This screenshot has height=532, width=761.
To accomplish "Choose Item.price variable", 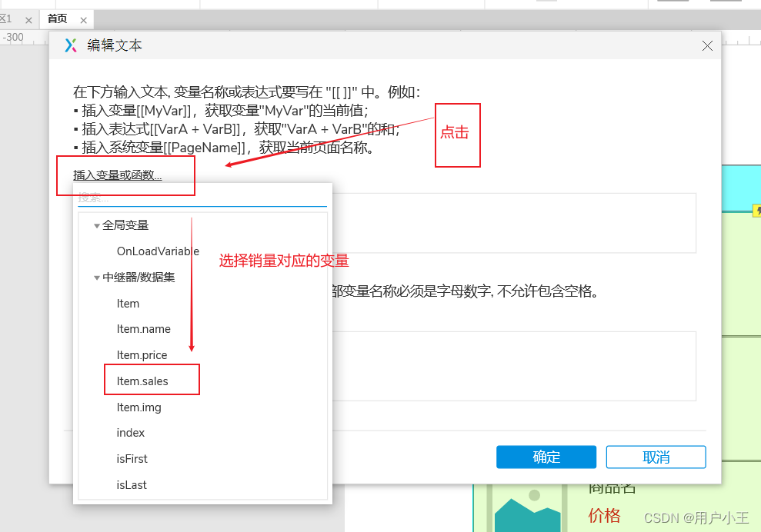I will coord(142,355).
